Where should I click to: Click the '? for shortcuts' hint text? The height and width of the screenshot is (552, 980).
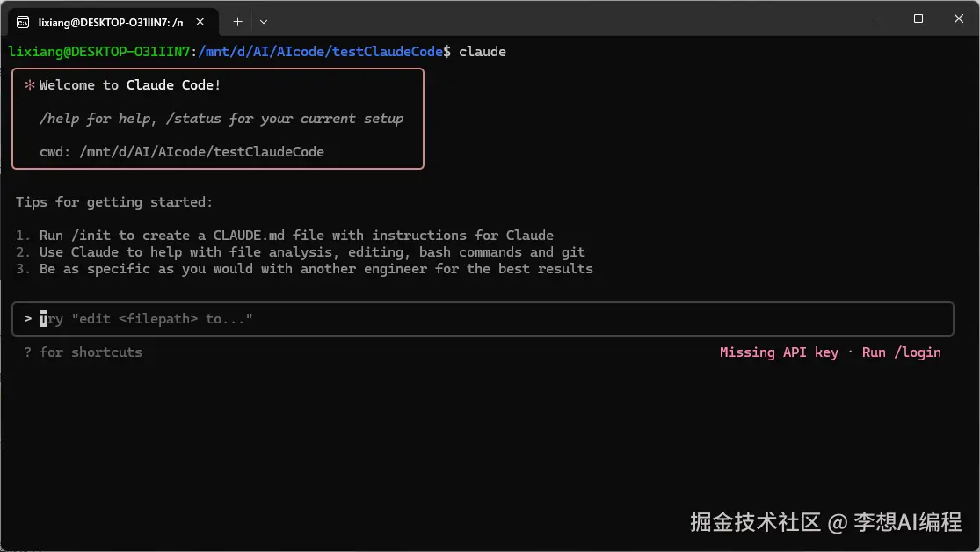pyautogui.click(x=83, y=352)
